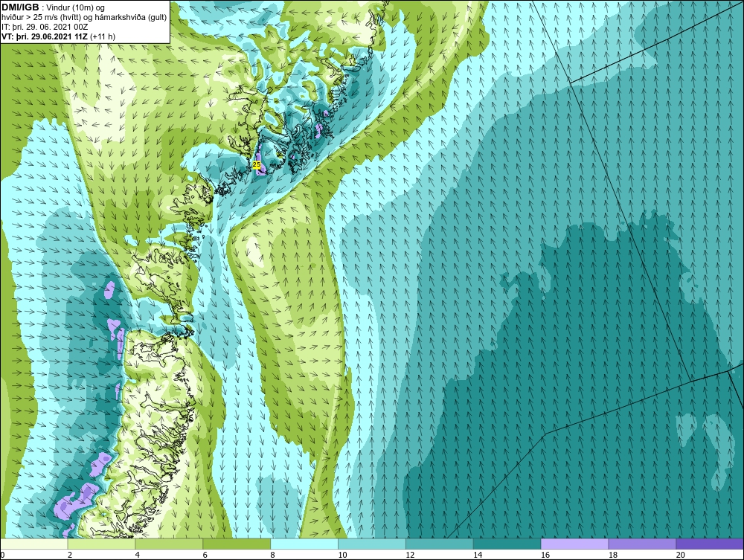The width and height of the screenshot is (744, 560).
Task: Click the 16–18 m/s light purple swatch
Action: [x=574, y=544]
